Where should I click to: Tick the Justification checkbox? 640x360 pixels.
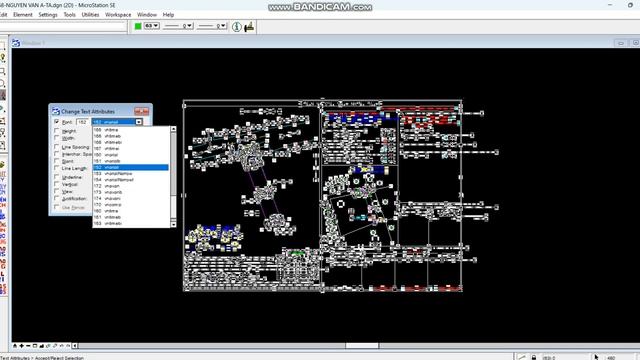57,198
